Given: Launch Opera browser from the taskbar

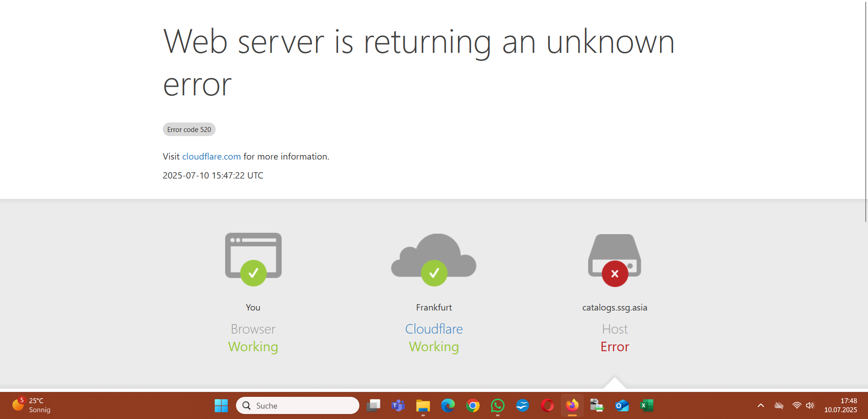Looking at the screenshot, I should tap(547, 405).
